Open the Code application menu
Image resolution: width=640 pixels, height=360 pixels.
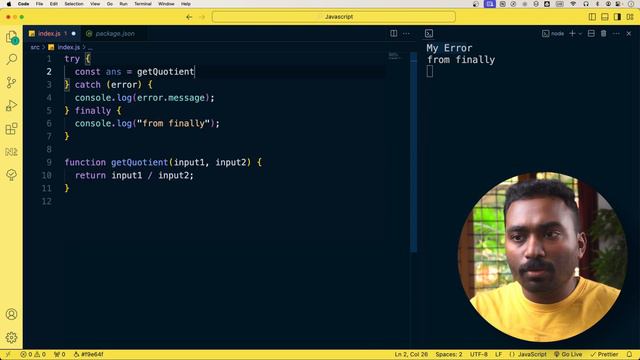[x=23, y=4]
